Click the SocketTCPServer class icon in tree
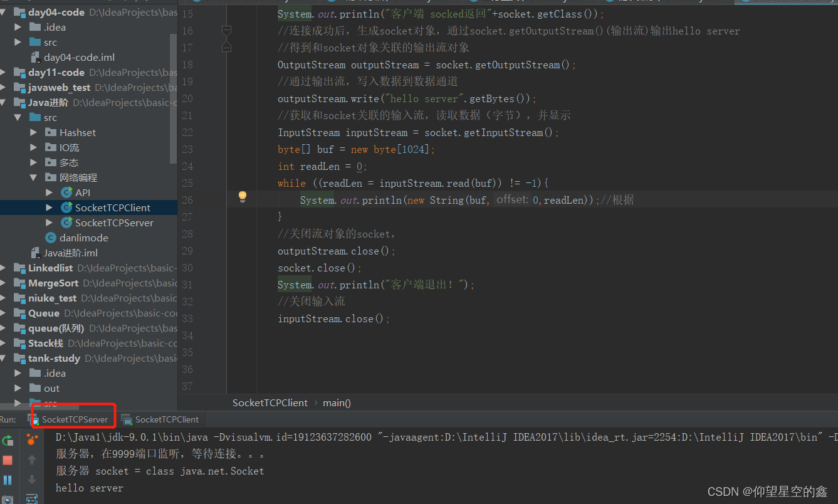The width and height of the screenshot is (838, 504). [x=66, y=223]
